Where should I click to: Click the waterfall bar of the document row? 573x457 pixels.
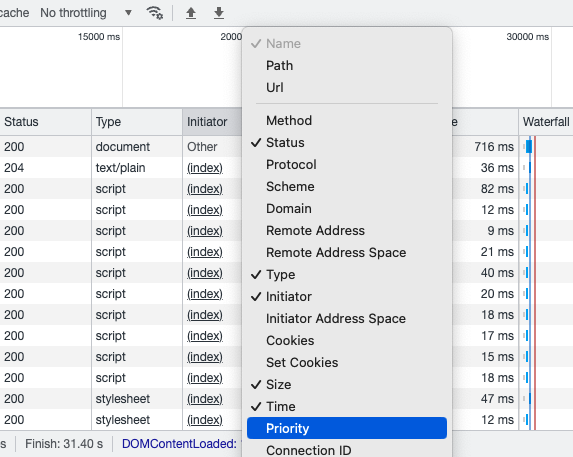(x=529, y=146)
